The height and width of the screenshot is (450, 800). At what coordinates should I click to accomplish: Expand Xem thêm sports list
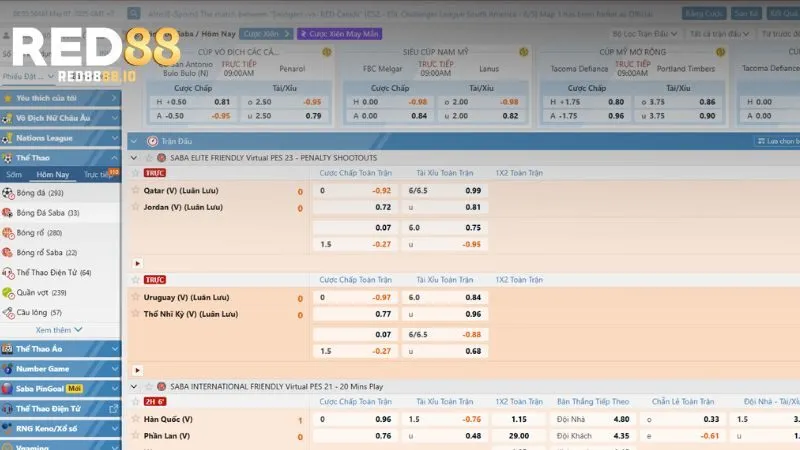tap(59, 330)
